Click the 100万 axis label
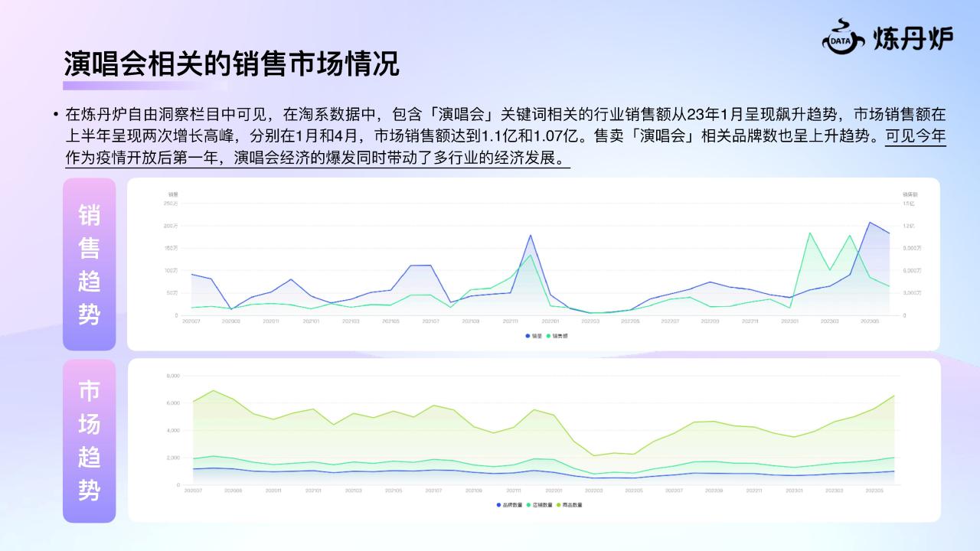The height and width of the screenshot is (551, 980). [171, 270]
